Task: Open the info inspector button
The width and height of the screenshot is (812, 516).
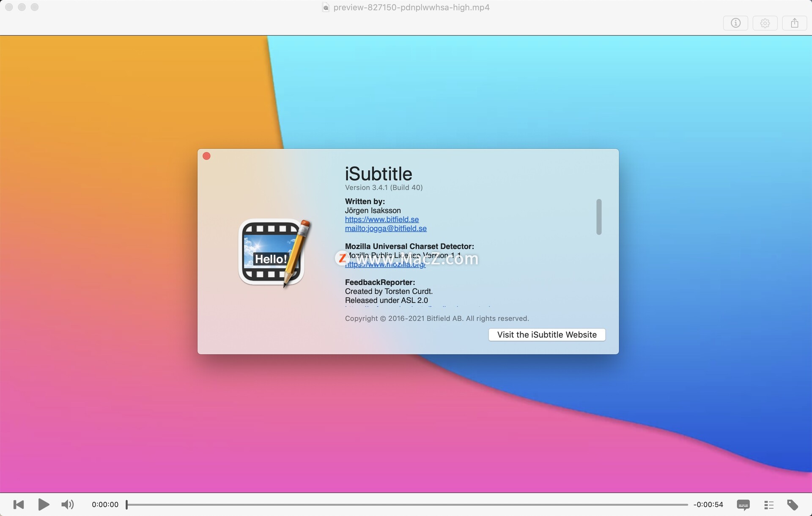Action: pos(735,23)
